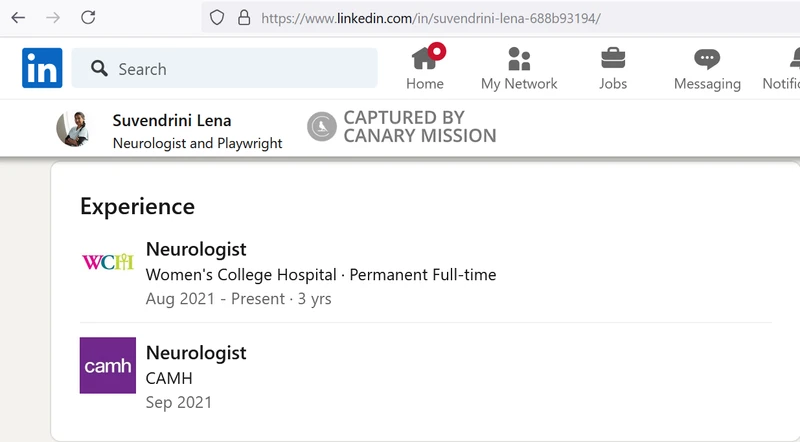The width and height of the screenshot is (800, 442).
Task: Open Suvendrini Lena profile photo thumbnail
Action: coord(74,129)
